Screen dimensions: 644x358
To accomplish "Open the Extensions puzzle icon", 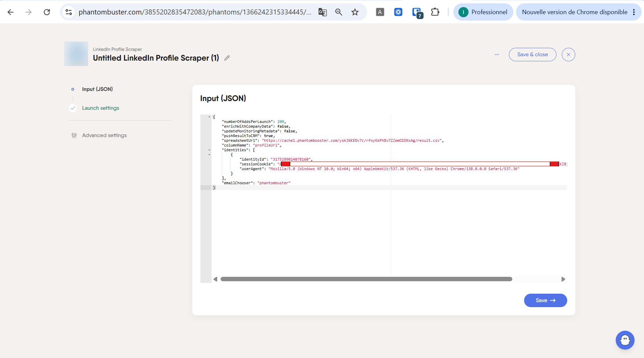I will [x=435, y=12].
